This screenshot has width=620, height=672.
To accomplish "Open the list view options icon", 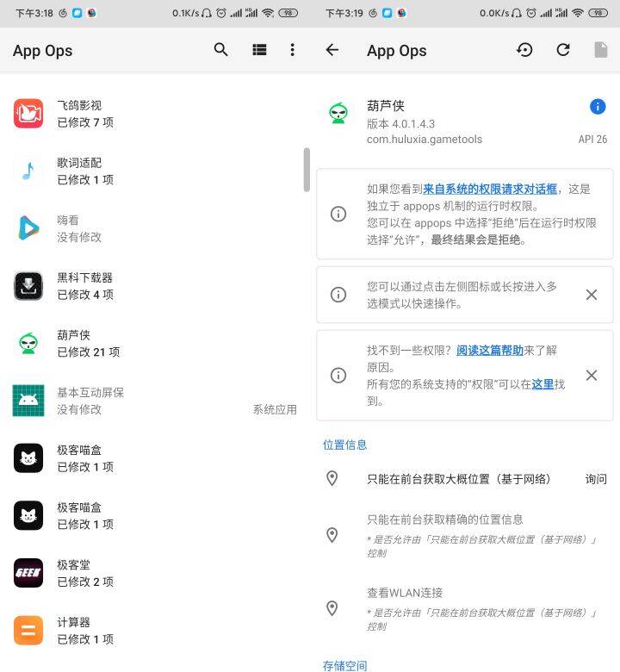I will click(x=259, y=50).
